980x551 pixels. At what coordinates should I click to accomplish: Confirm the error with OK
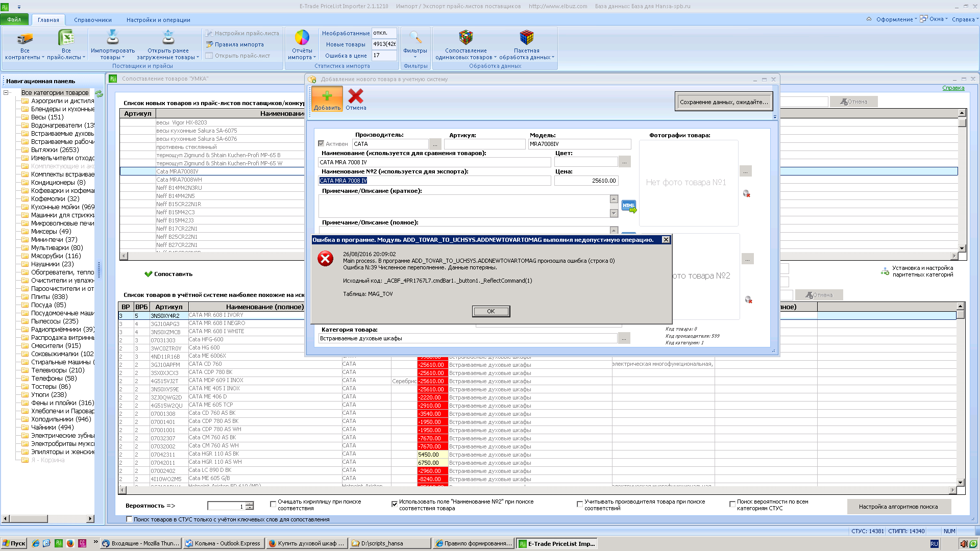tap(491, 311)
